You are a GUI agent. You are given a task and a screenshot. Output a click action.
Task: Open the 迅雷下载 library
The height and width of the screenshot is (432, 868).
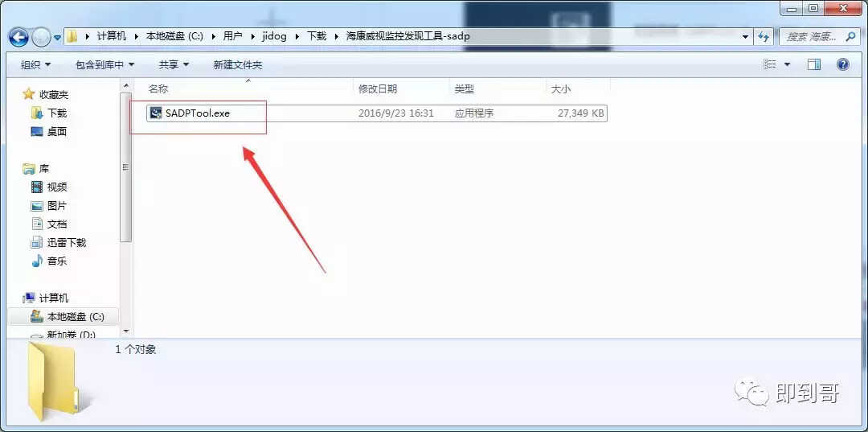point(67,243)
